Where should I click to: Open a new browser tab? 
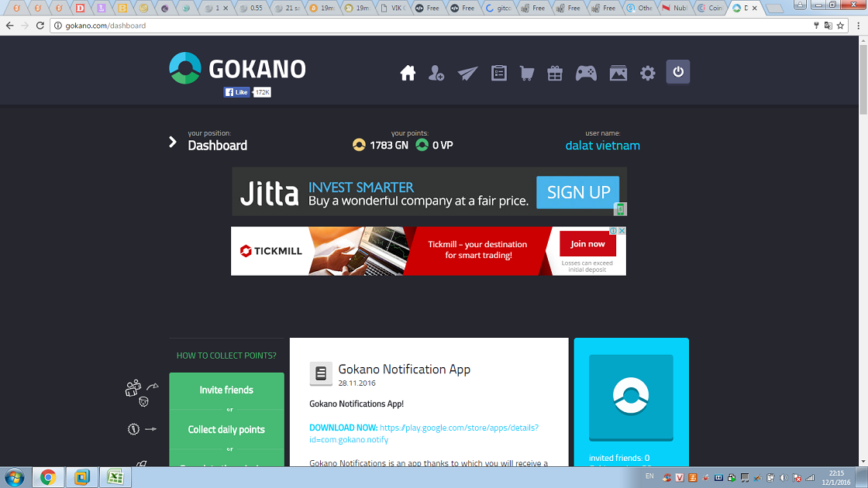click(775, 9)
